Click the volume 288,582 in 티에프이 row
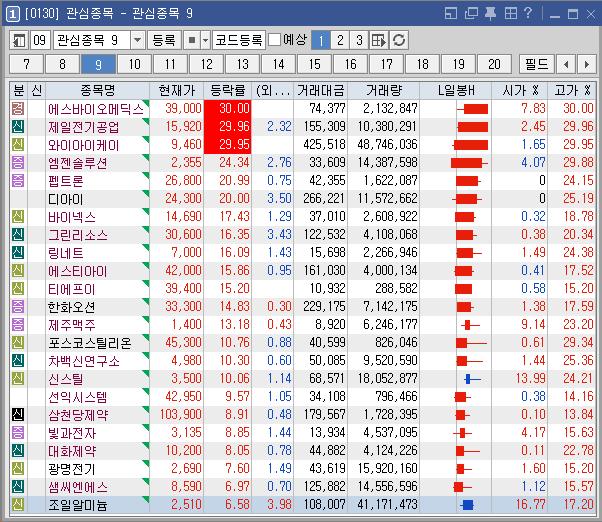This screenshot has height=522, width=602. click(x=396, y=289)
